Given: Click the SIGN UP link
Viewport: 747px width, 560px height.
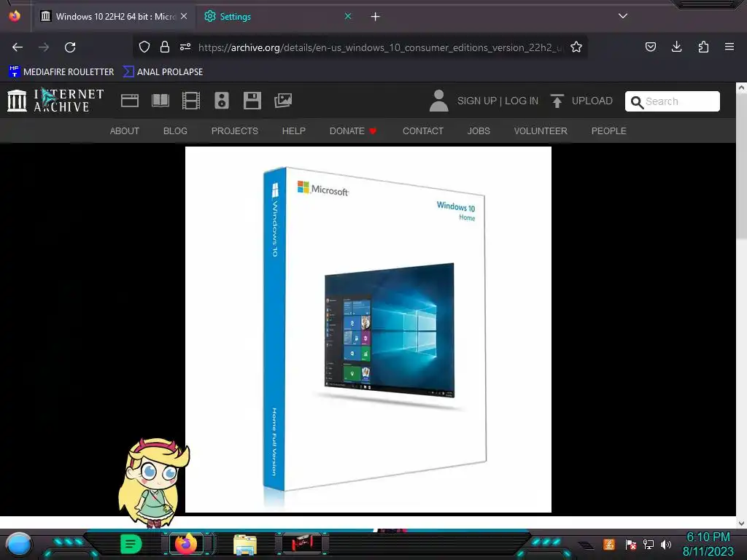Looking at the screenshot, I should (x=477, y=101).
